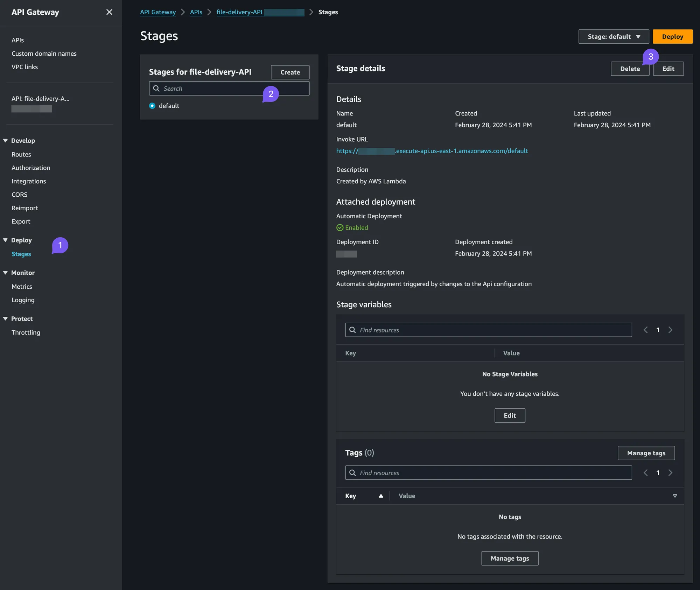Edit stage details
Viewport: 700px width, 590px height.
click(668, 69)
